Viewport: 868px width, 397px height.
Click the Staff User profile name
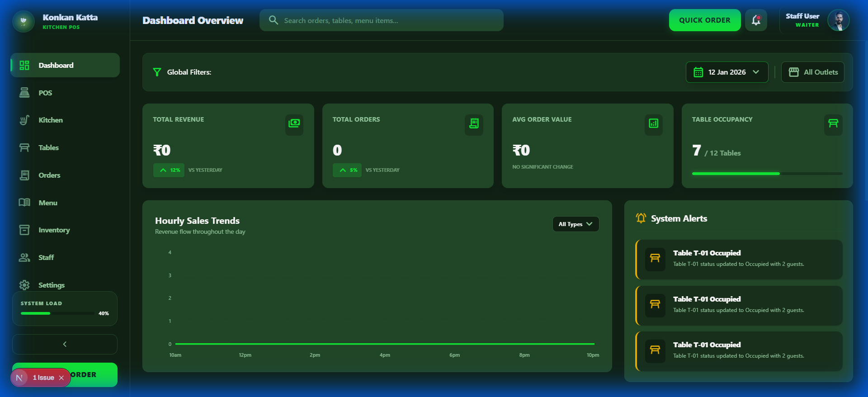coord(802,16)
